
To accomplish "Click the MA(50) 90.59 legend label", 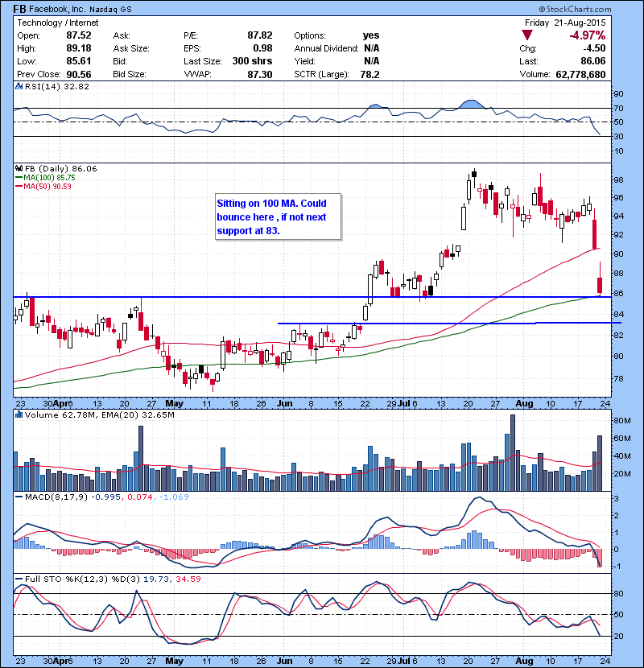I will click(47, 187).
